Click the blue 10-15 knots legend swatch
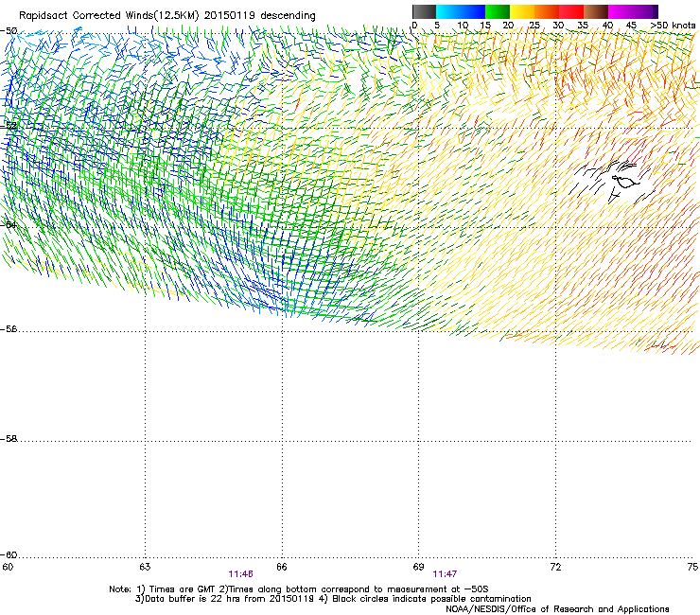The image size is (700, 615). (x=473, y=11)
